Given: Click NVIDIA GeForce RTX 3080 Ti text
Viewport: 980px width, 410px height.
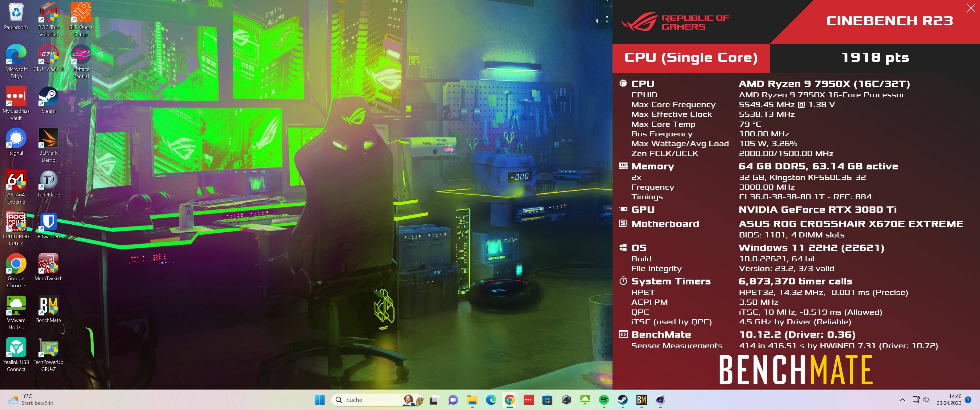Looking at the screenshot, I should (818, 210).
